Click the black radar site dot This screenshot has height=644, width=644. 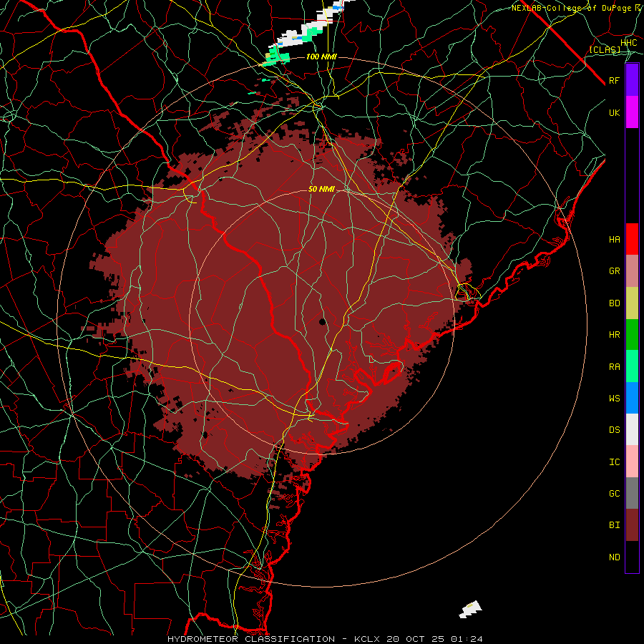(x=323, y=321)
